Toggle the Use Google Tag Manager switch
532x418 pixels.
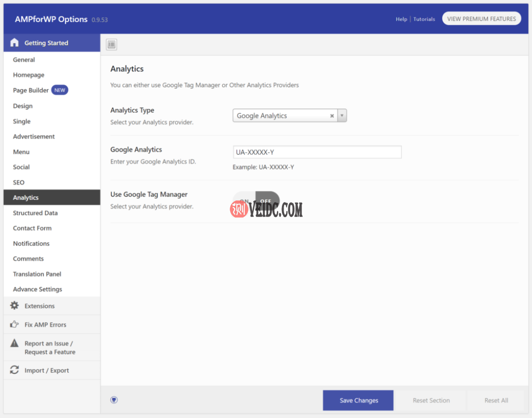256,200
